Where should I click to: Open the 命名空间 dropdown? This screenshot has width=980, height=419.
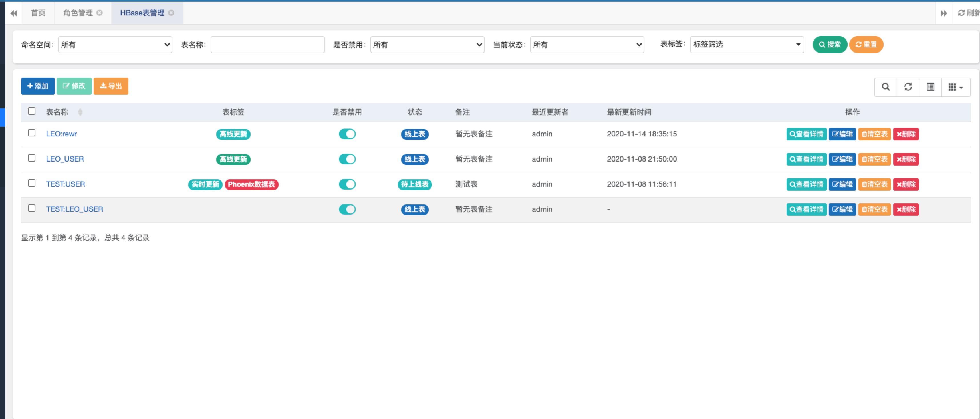tap(115, 45)
